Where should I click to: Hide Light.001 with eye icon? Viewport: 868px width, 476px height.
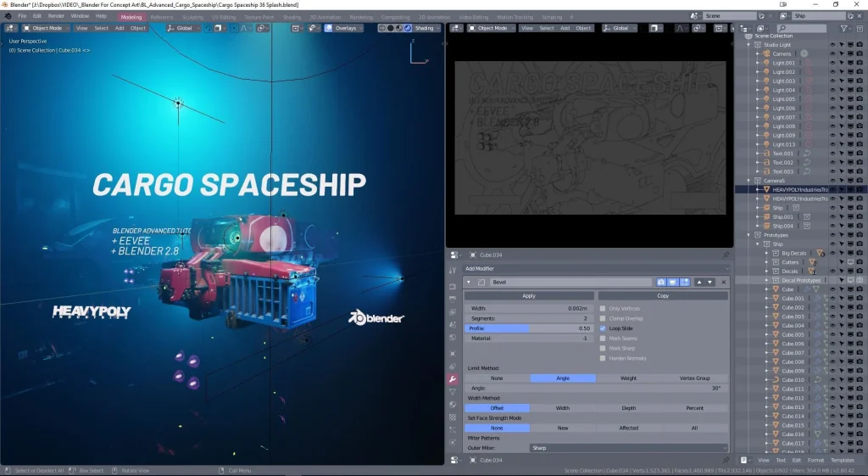[832, 63]
